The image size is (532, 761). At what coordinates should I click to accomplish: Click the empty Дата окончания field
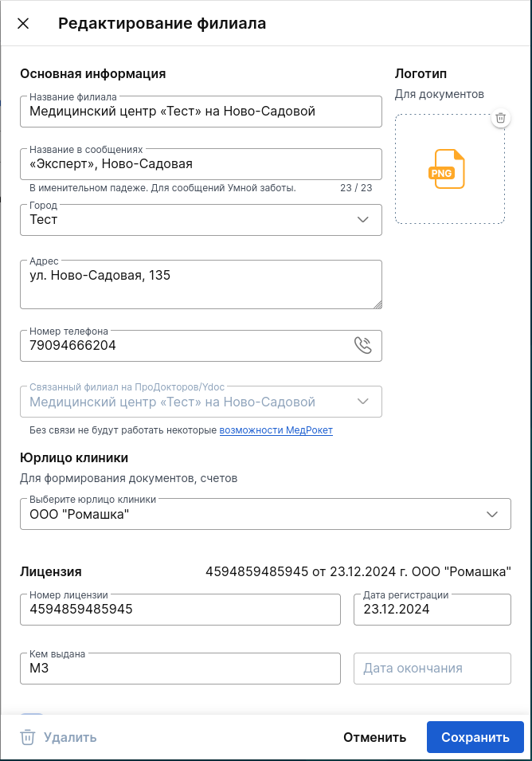[432, 669]
